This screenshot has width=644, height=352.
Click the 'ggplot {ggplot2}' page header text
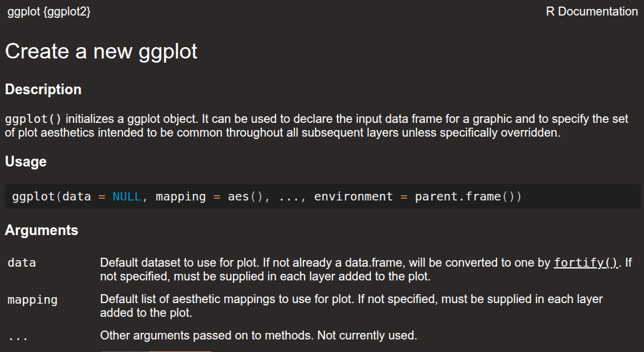coord(49,11)
